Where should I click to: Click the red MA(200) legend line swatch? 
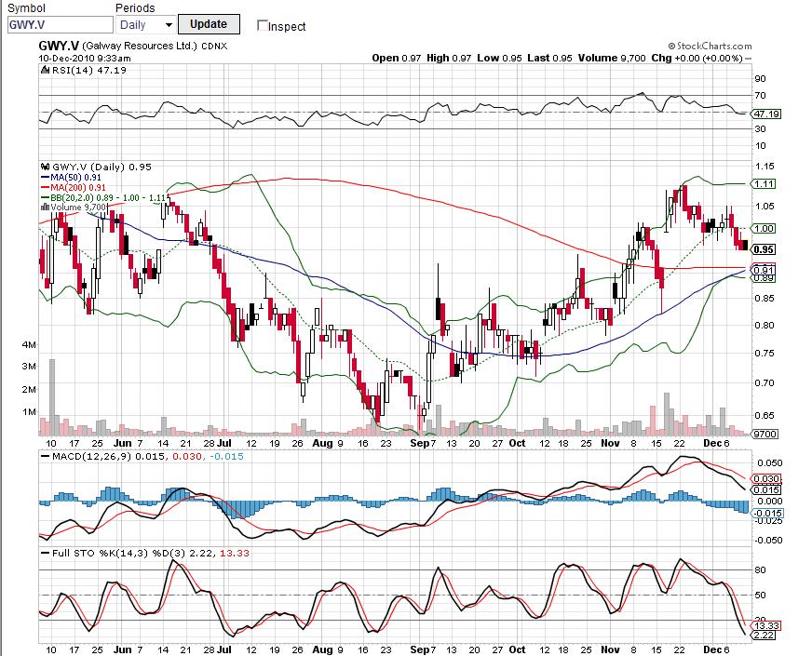pos(45,187)
